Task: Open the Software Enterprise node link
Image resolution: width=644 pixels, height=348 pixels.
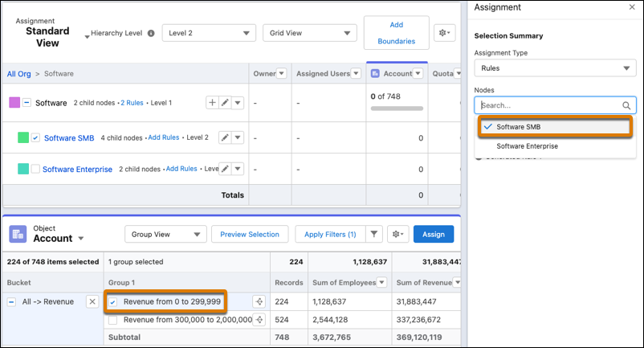Action: (x=77, y=170)
